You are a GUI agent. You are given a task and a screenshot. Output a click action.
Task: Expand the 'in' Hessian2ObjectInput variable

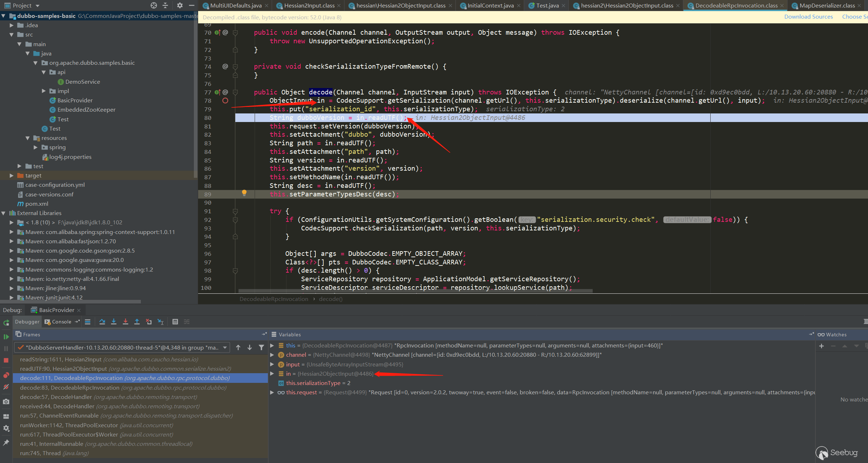[x=272, y=374]
